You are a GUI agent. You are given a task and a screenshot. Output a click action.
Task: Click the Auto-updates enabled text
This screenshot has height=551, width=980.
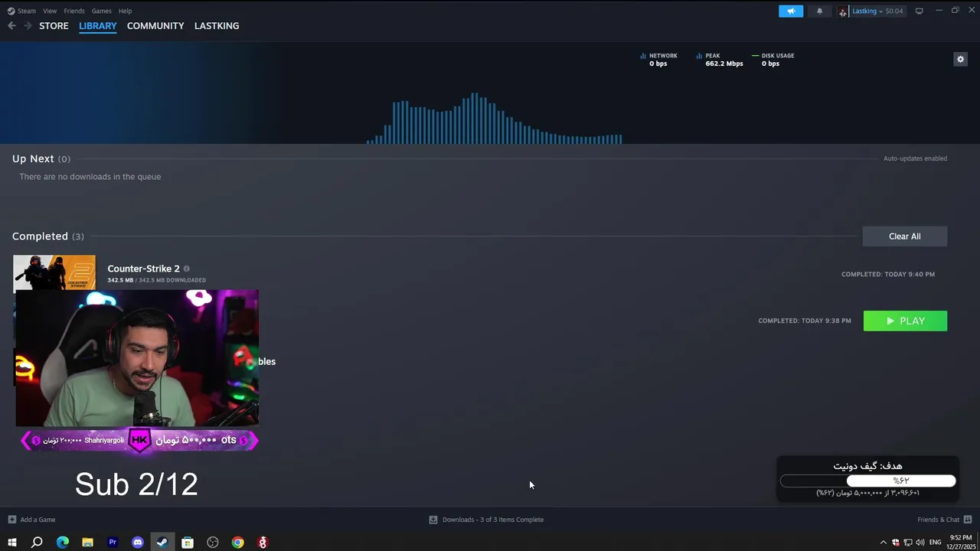[x=915, y=158]
